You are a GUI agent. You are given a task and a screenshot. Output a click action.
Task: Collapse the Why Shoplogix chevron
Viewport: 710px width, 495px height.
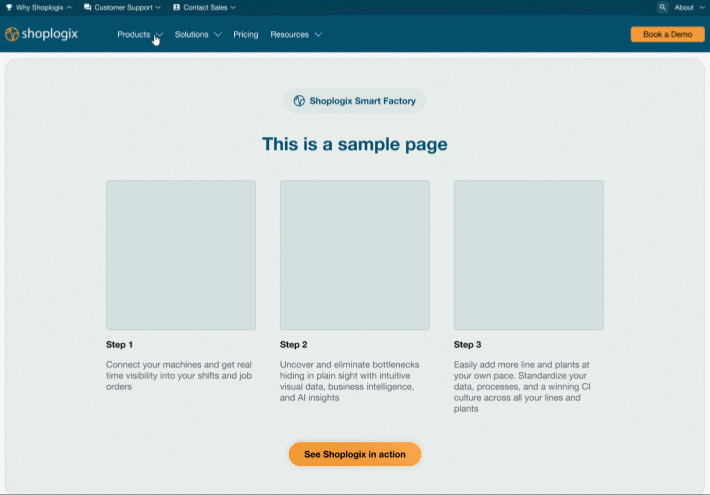(69, 7)
